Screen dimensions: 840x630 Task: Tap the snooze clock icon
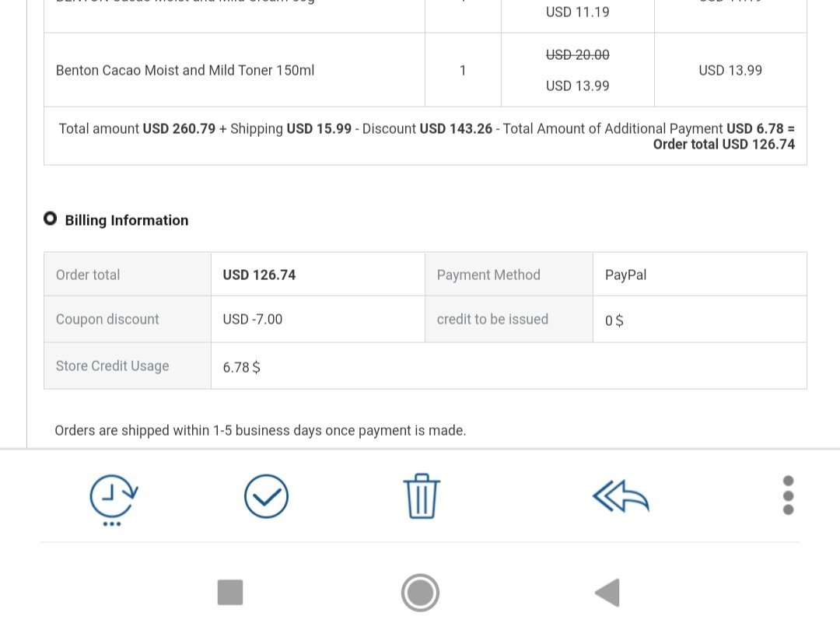click(x=114, y=496)
